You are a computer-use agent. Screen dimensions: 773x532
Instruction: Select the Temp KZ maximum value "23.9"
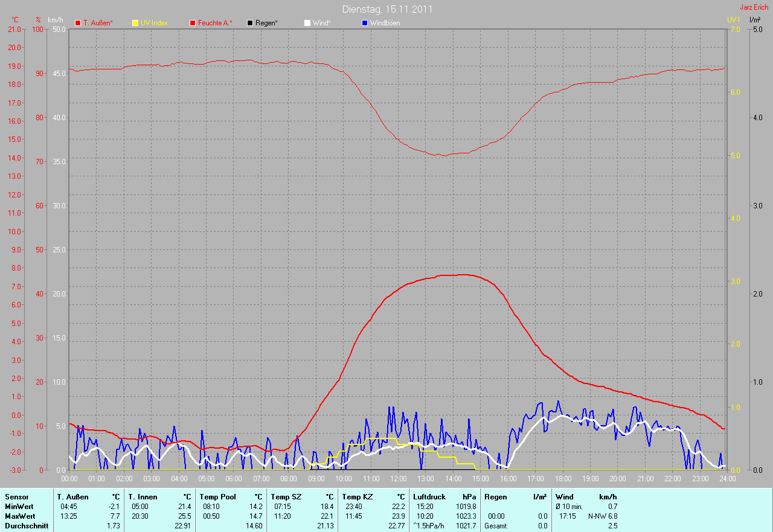point(398,516)
